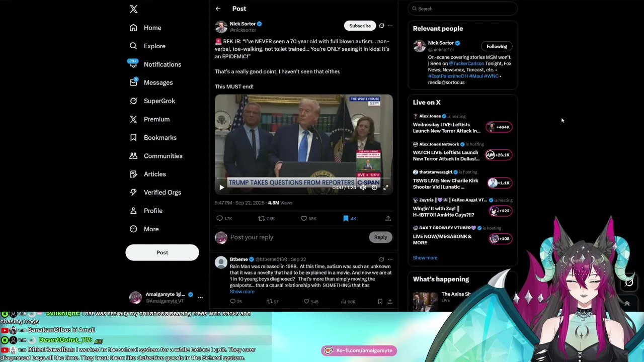
Task: Play the Trump press conference video
Action: [221, 188]
